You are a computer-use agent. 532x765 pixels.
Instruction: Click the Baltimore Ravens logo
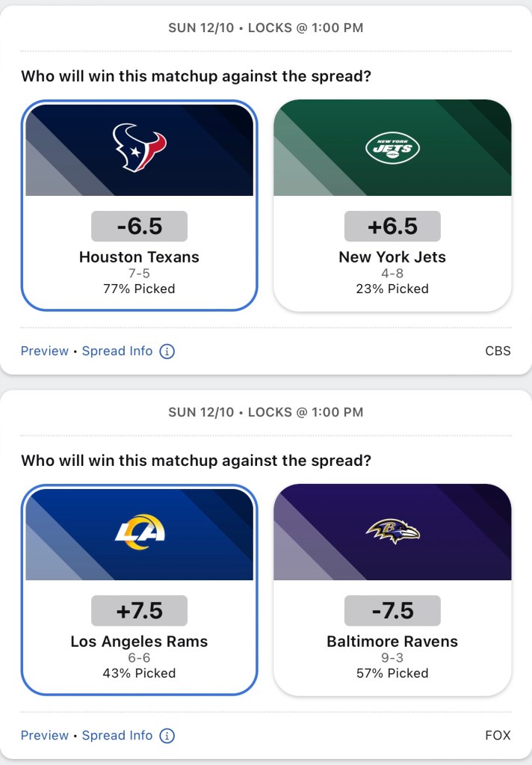click(x=392, y=532)
